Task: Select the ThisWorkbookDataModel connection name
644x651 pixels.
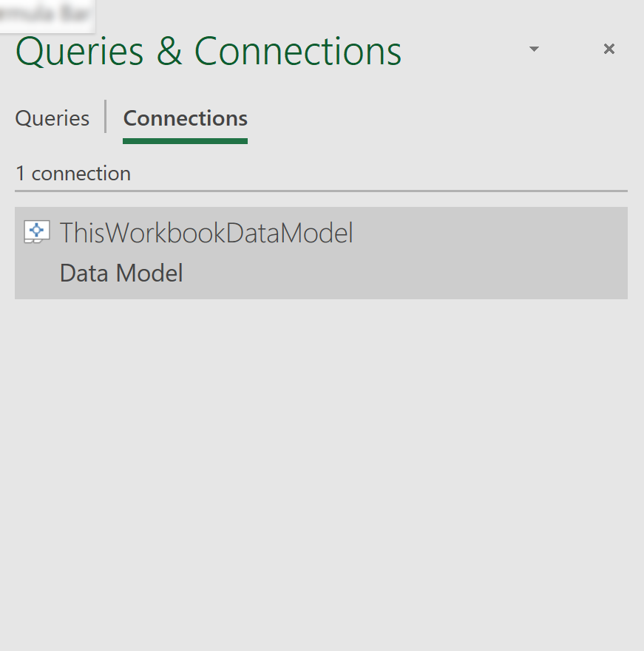Action: (x=206, y=233)
